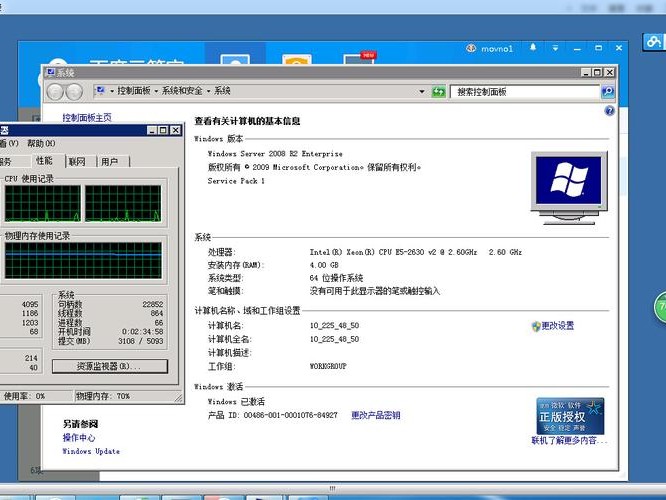Viewport: 666px width, 500px height.
Task: Open the dropdown menu icon beside the bell
Action: 555,48
